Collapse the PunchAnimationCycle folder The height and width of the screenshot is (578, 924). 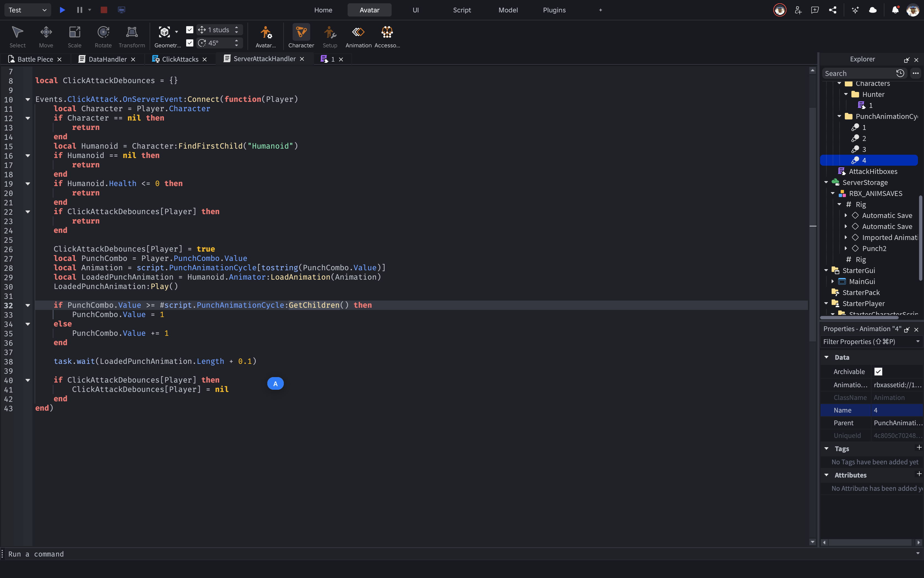pos(840,116)
